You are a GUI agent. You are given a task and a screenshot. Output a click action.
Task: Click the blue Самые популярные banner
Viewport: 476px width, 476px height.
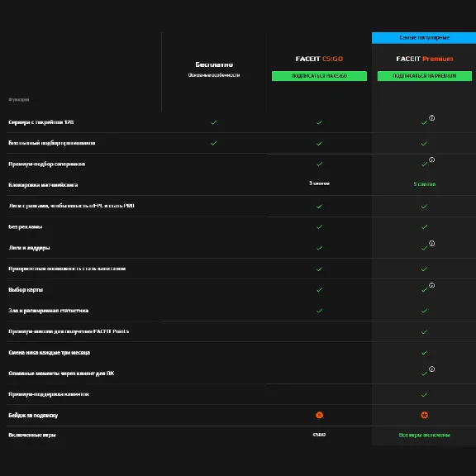coord(424,38)
